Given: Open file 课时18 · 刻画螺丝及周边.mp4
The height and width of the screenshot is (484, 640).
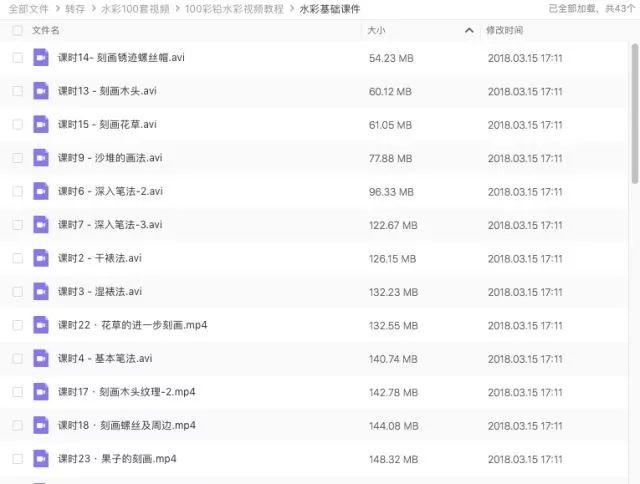Looking at the screenshot, I should tap(127, 426).
